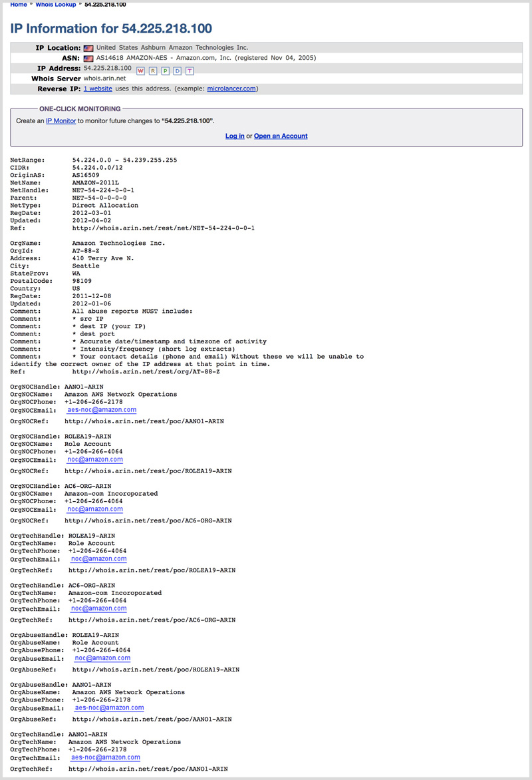Click the org/AT-88-Z Ref URL
The height and width of the screenshot is (780, 532).
tap(146, 371)
